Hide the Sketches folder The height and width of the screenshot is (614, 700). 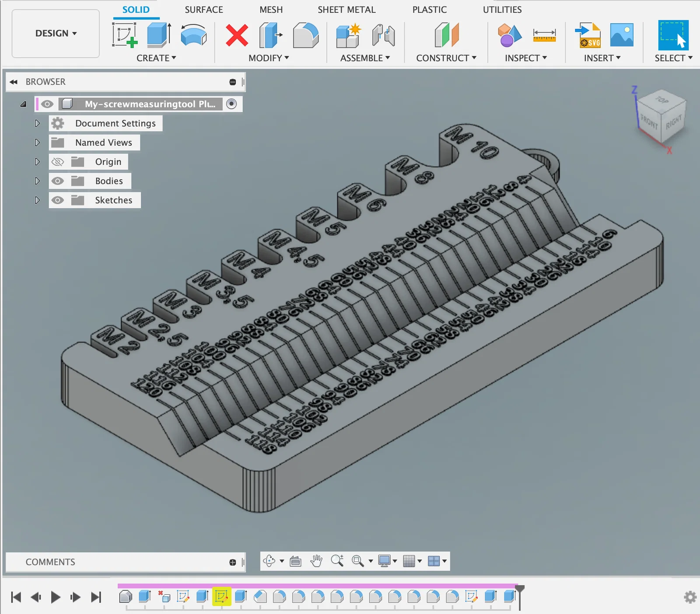tap(58, 200)
